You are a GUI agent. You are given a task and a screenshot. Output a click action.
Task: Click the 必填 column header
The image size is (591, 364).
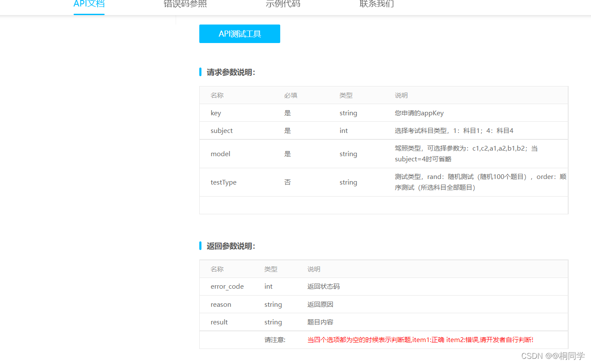pos(291,96)
